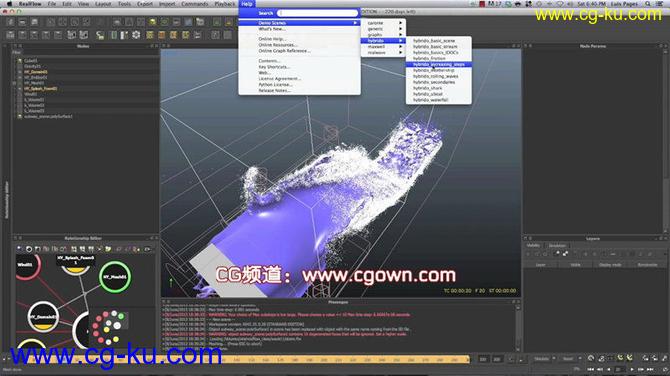Click the gear-shaped toolbar icon

click(x=136, y=35)
